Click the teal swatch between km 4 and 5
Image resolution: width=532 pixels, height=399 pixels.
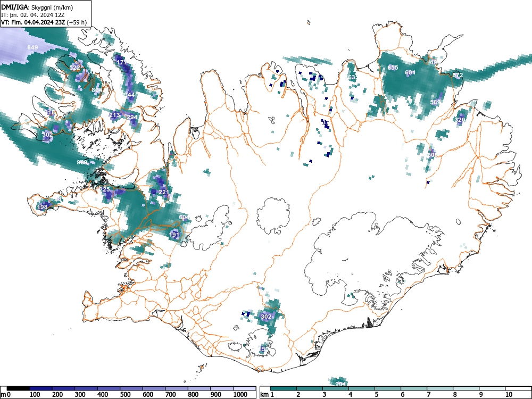[x=362, y=388]
